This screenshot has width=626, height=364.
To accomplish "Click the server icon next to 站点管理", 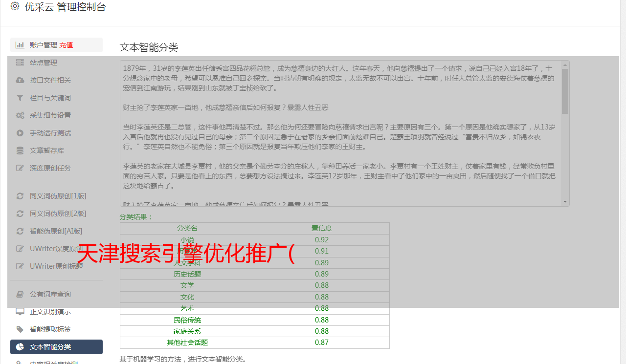I will coord(20,63).
